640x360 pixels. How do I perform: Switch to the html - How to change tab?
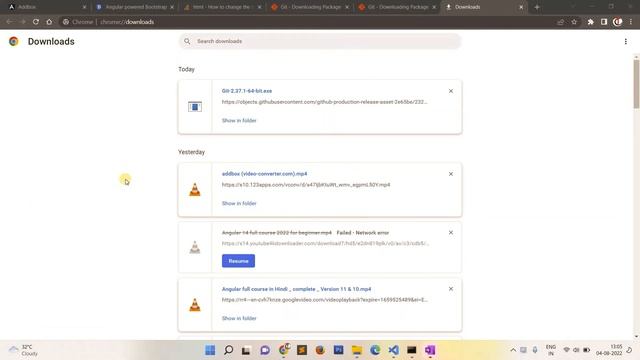[x=223, y=7]
